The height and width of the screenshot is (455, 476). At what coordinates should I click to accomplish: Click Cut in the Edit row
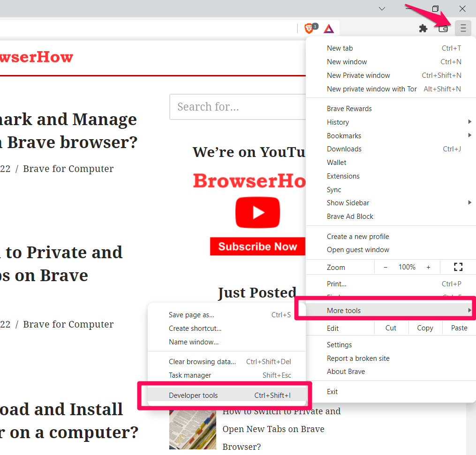coord(391,328)
